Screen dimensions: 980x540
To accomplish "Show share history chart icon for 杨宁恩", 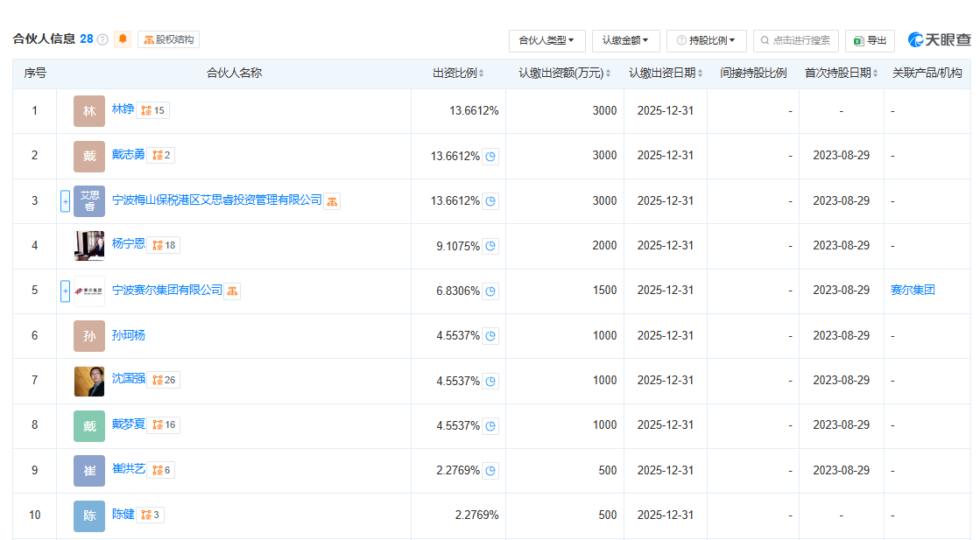I will tap(490, 246).
